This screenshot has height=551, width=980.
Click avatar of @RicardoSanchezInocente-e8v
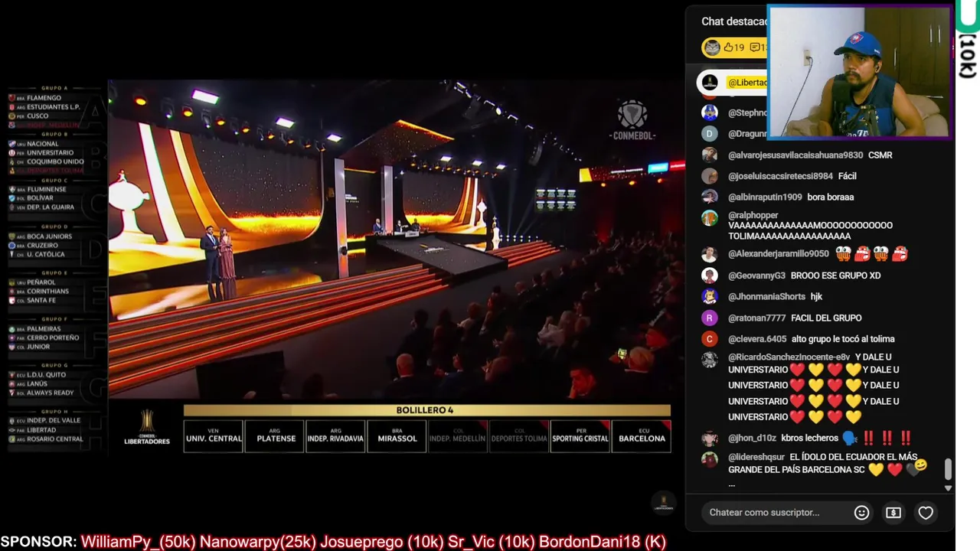click(x=710, y=359)
